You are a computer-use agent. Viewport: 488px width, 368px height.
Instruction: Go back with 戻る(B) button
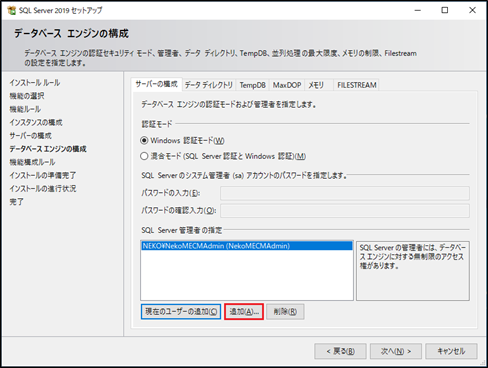340,351
